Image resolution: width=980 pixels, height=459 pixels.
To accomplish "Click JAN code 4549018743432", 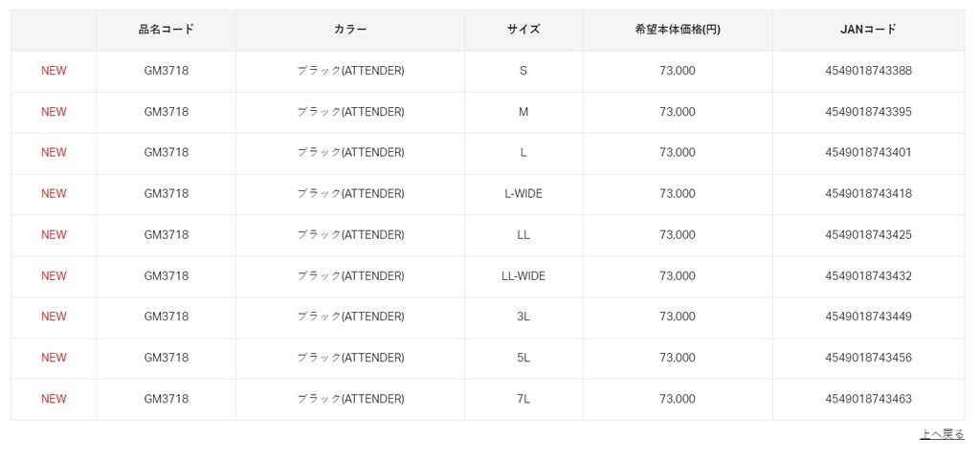I will 868,275.
